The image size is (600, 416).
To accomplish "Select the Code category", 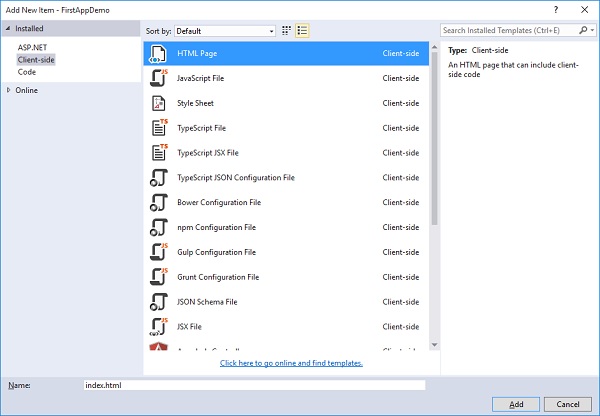I will (x=27, y=72).
